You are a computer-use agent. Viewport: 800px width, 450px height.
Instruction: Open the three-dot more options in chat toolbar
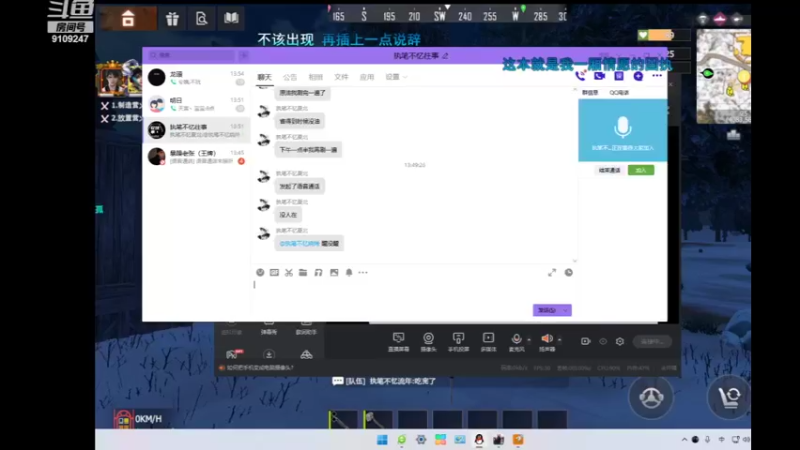click(x=363, y=272)
